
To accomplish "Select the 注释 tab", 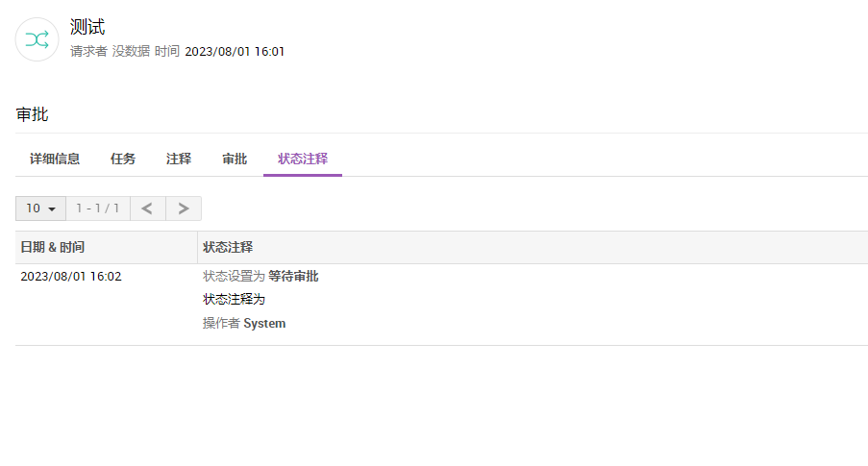I will 179,159.
